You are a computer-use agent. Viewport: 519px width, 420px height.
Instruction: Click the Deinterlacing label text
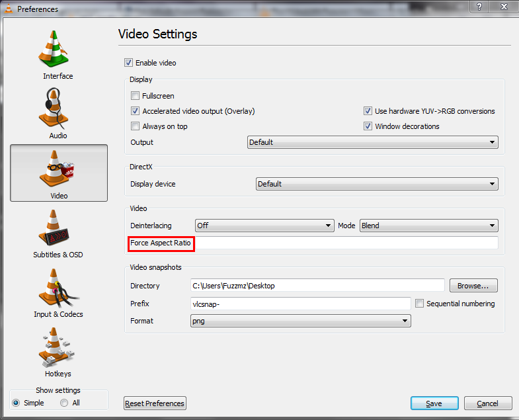(151, 226)
